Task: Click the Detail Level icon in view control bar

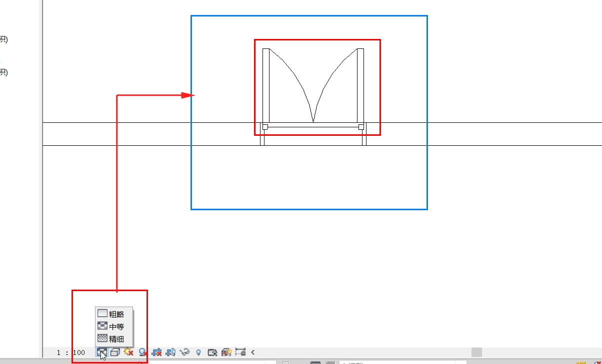Action: pyautogui.click(x=101, y=353)
